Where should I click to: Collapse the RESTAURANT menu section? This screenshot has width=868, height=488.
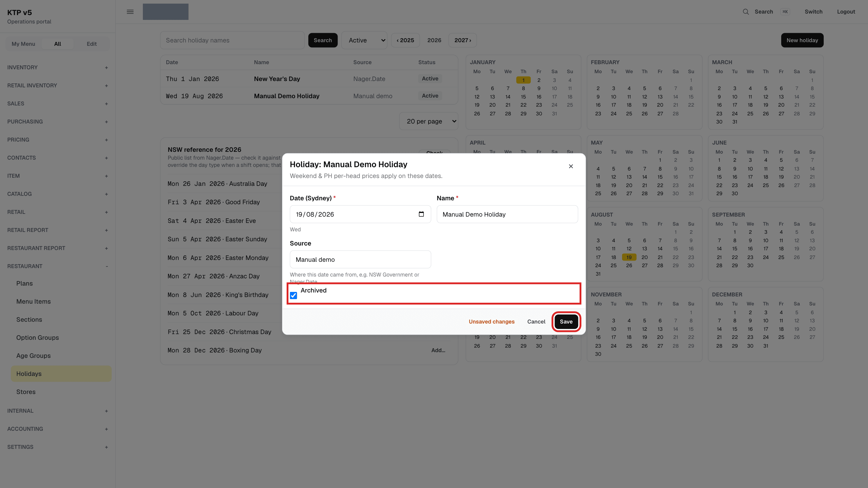[58, 266]
